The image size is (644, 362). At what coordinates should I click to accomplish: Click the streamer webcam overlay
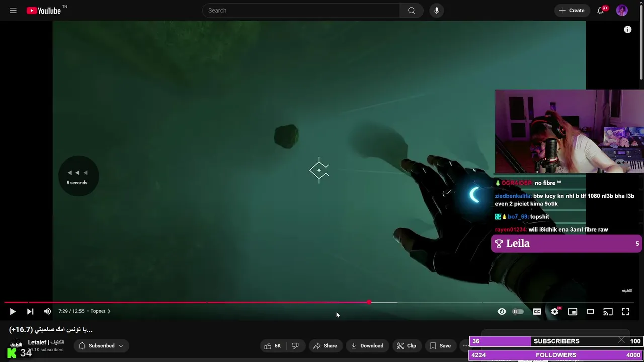(x=569, y=132)
